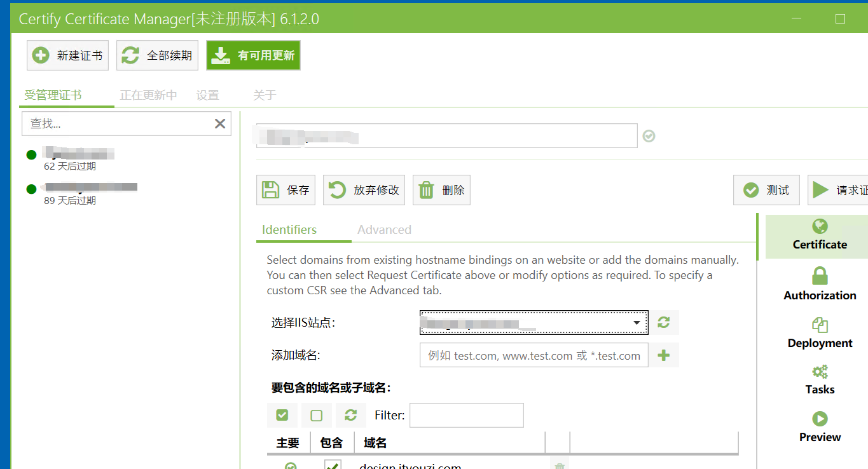The width and height of the screenshot is (868, 469).
Task: Click the 包含 column header
Action: (332, 443)
